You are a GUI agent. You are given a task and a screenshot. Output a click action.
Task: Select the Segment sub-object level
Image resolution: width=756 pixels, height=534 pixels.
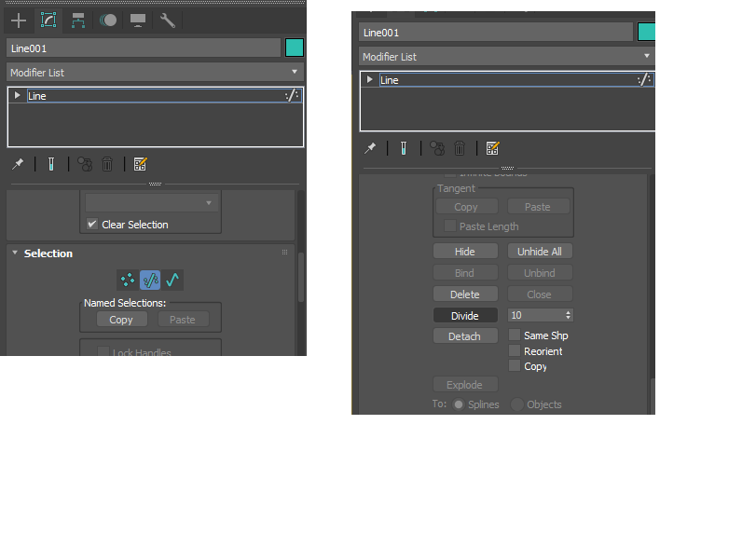pyautogui.click(x=150, y=280)
